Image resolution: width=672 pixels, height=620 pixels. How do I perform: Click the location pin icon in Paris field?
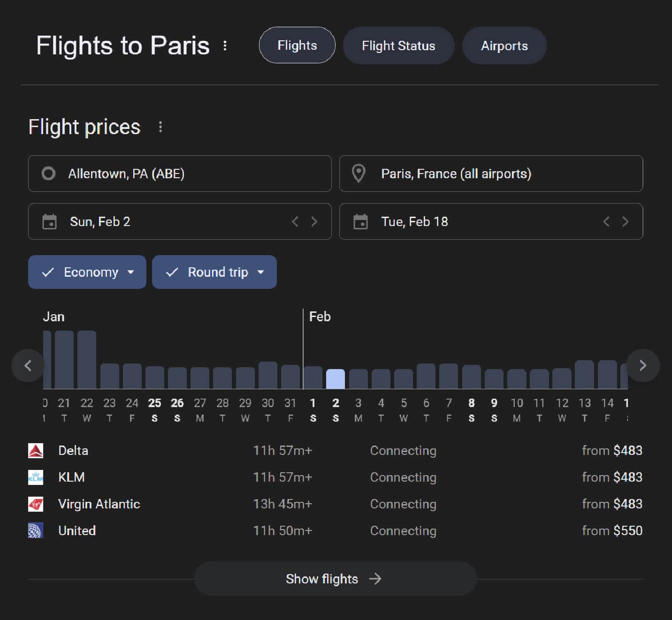[x=359, y=174]
